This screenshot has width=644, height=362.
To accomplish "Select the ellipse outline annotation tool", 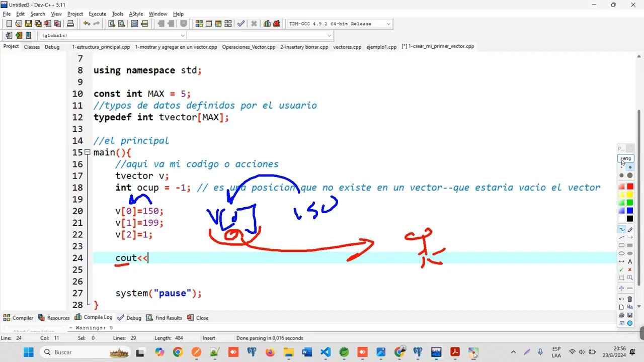I will click(621, 253).
